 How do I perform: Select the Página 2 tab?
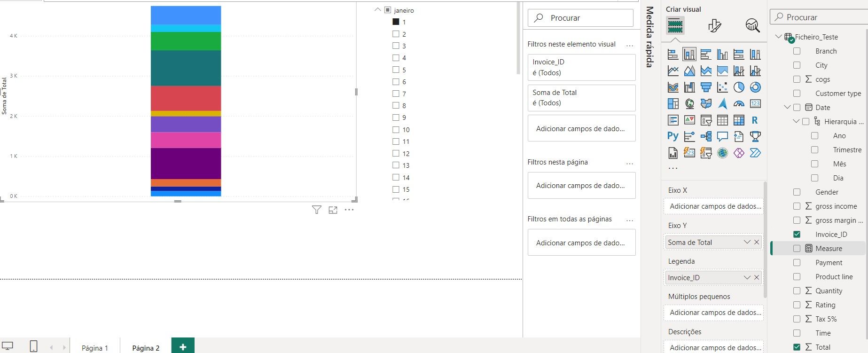click(146, 348)
